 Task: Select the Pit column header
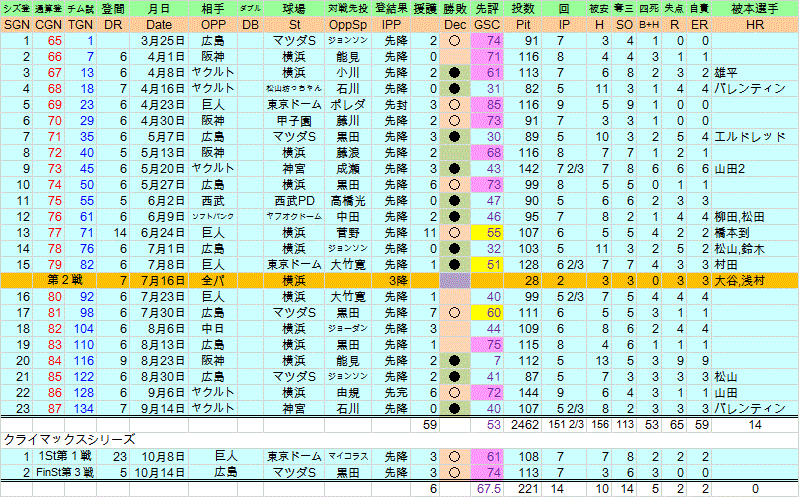click(523, 25)
